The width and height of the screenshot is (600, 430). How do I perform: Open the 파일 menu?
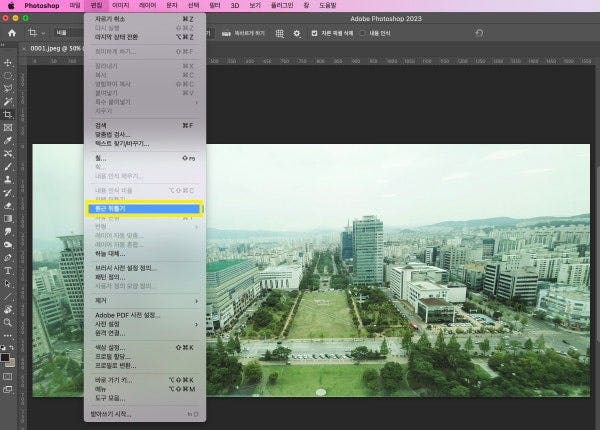point(75,5)
